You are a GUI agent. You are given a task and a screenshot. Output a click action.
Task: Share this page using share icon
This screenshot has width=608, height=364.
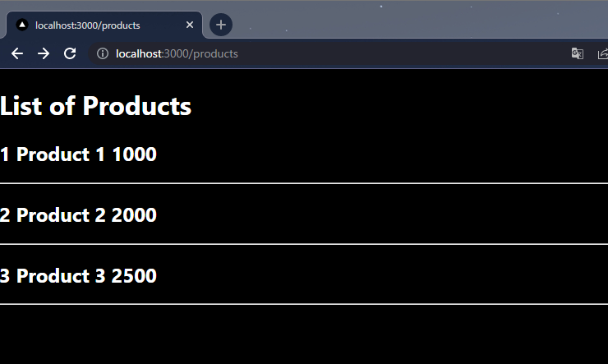tap(603, 53)
